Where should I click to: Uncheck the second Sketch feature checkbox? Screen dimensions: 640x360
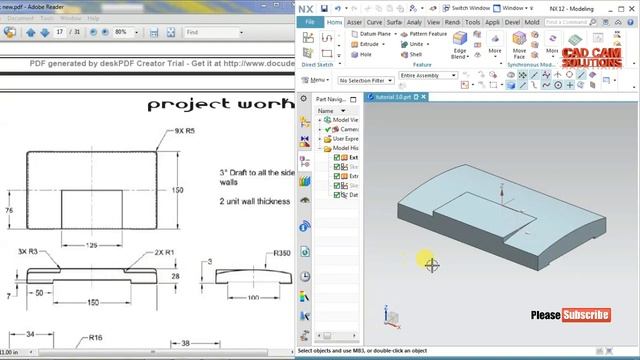point(337,186)
